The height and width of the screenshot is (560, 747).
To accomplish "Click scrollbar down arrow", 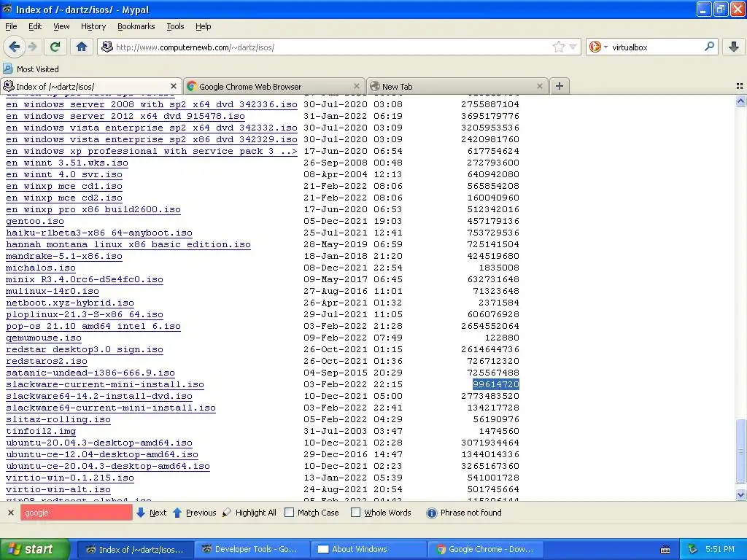I will coord(740,495).
